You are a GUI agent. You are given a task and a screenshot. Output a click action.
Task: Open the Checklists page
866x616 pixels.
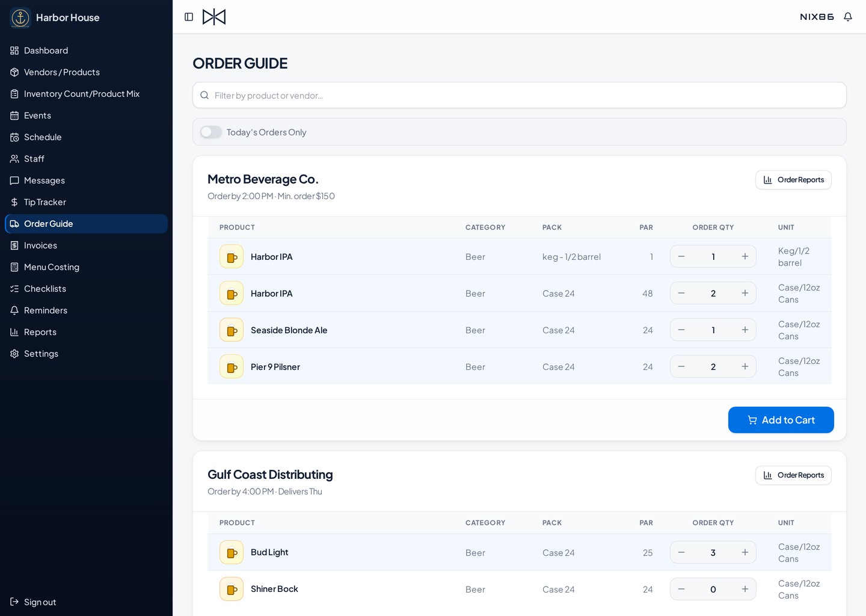pyautogui.click(x=86, y=289)
